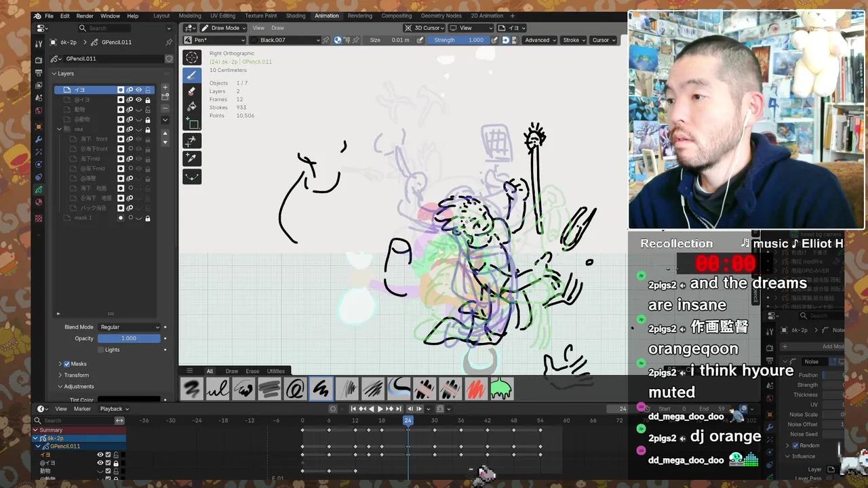868x488 pixels.
Task: Open the Grease Pencil data properties tab
Action: tap(39, 189)
